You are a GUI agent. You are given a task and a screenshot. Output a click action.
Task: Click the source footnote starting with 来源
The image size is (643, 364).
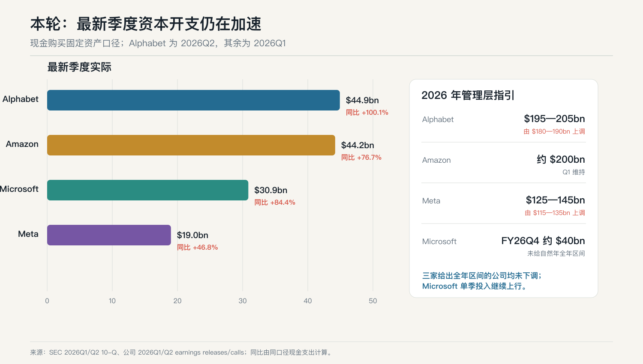point(182,352)
